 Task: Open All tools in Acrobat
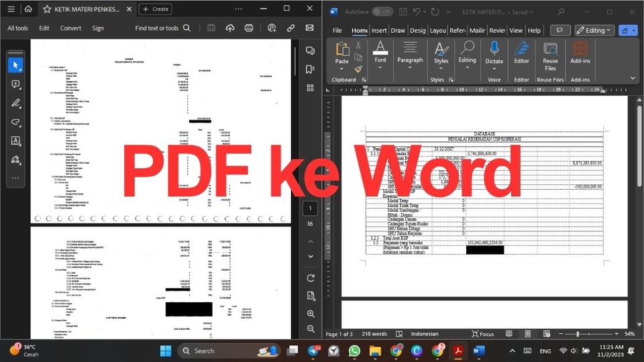click(17, 28)
